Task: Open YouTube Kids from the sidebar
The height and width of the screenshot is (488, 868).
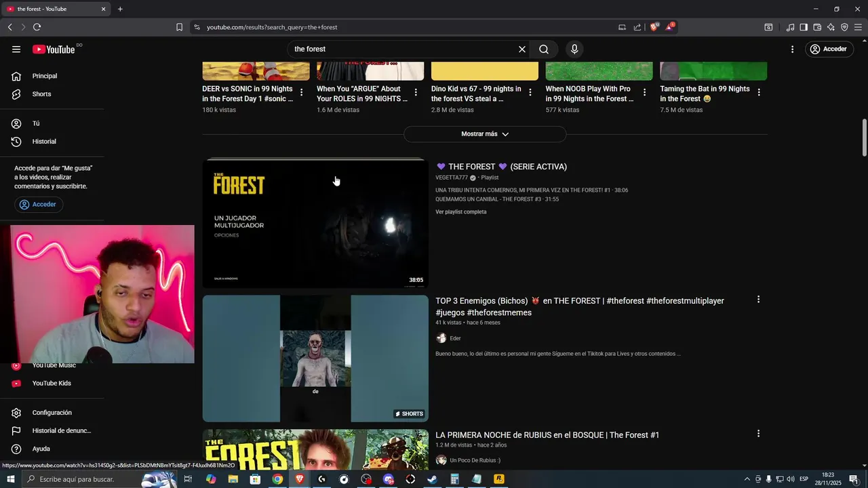Action: (52, 383)
